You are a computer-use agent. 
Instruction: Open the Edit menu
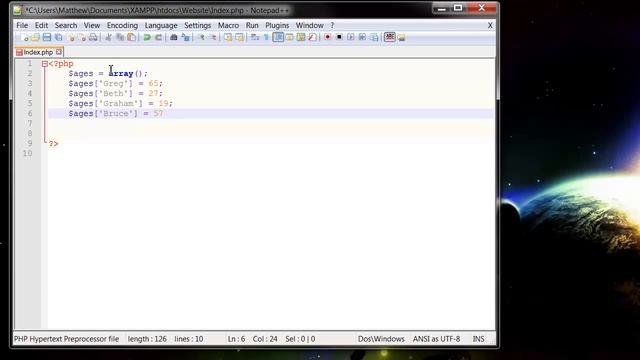(x=41, y=25)
